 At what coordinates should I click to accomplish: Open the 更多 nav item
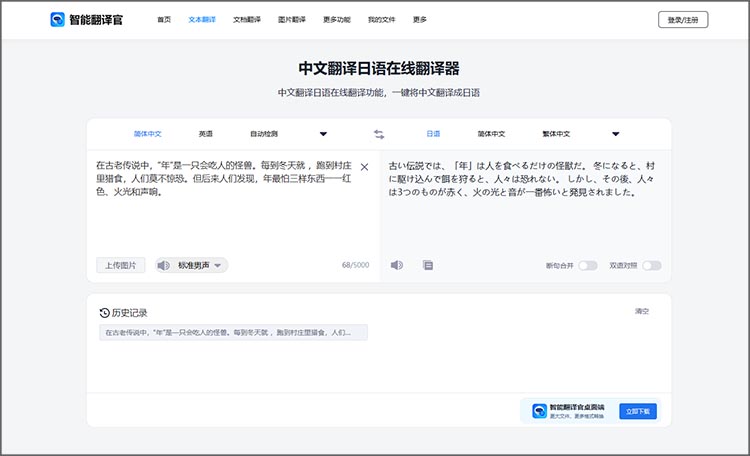[x=419, y=20]
